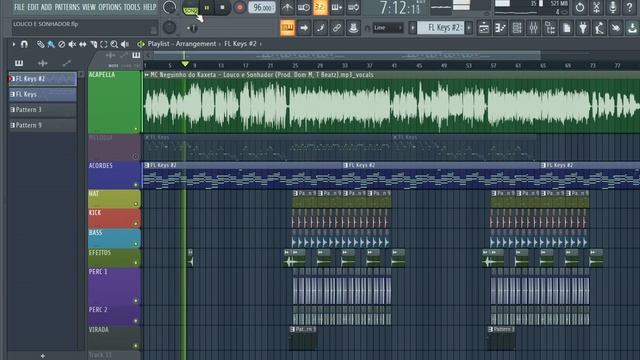Select the playback speaker tool
640x360 pixels.
125,44
